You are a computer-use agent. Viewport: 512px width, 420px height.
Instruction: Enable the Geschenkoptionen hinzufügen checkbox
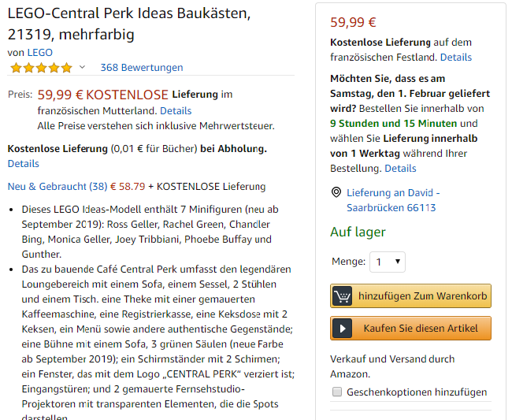(x=337, y=392)
